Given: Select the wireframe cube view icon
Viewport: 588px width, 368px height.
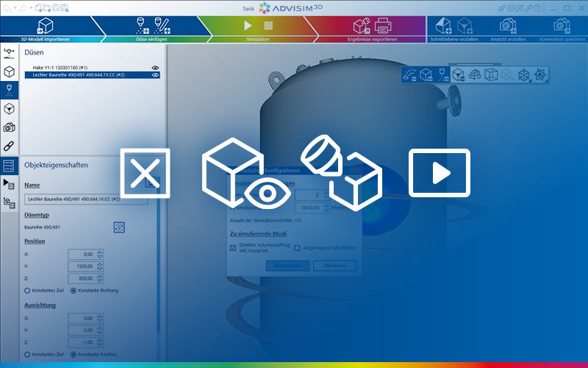Looking at the screenshot, I should (x=491, y=74).
